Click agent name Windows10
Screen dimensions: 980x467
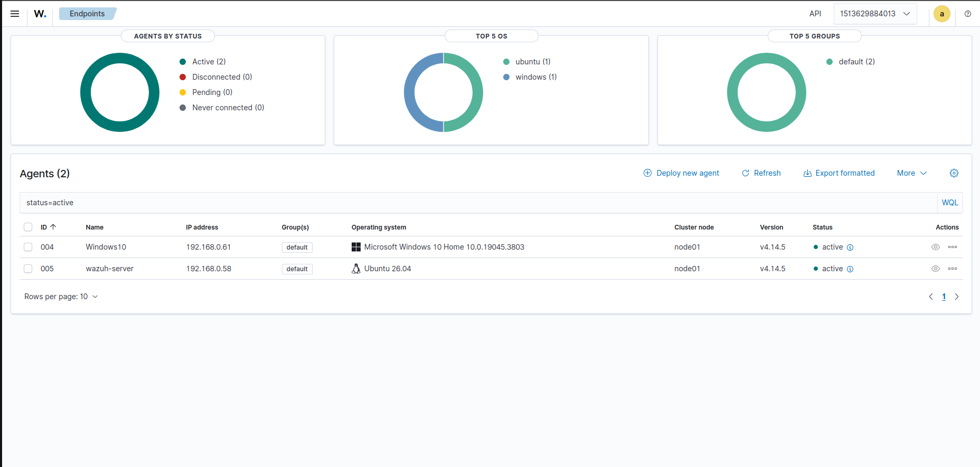click(106, 247)
